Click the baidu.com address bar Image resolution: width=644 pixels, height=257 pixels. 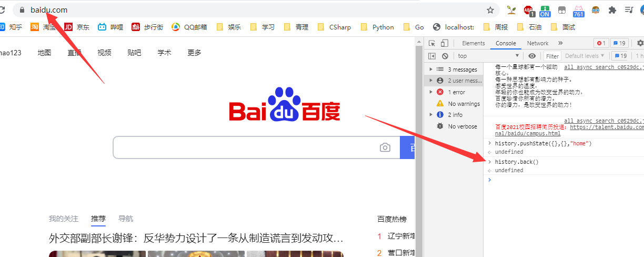pos(255,9)
